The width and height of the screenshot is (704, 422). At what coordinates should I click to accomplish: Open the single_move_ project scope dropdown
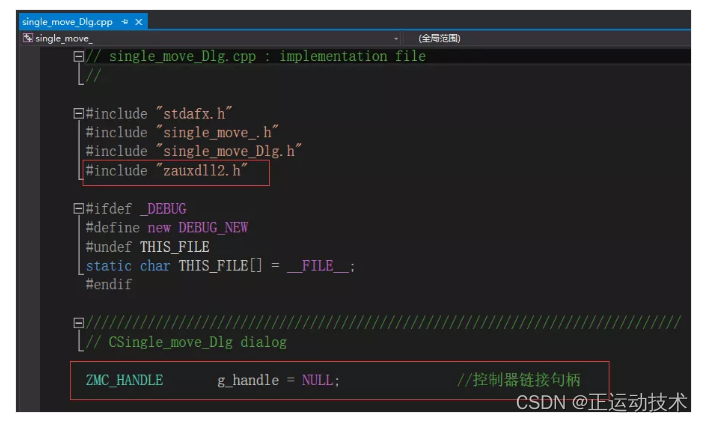396,39
